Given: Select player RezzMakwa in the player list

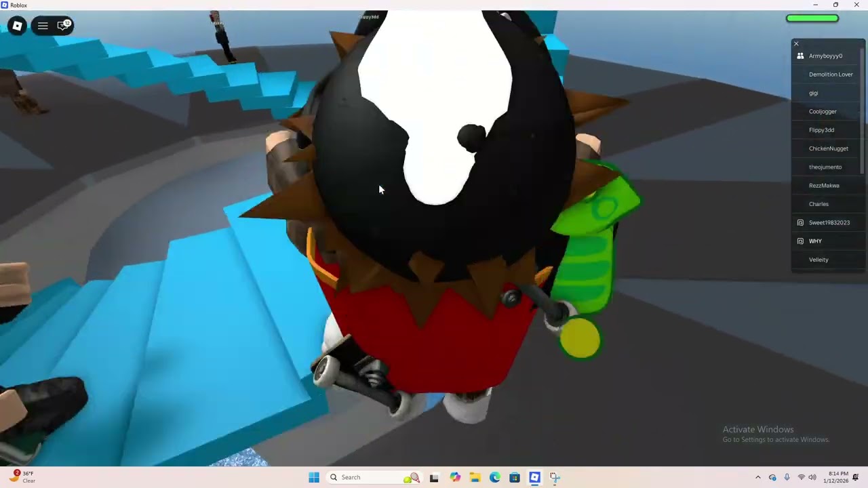Looking at the screenshot, I should point(826,185).
